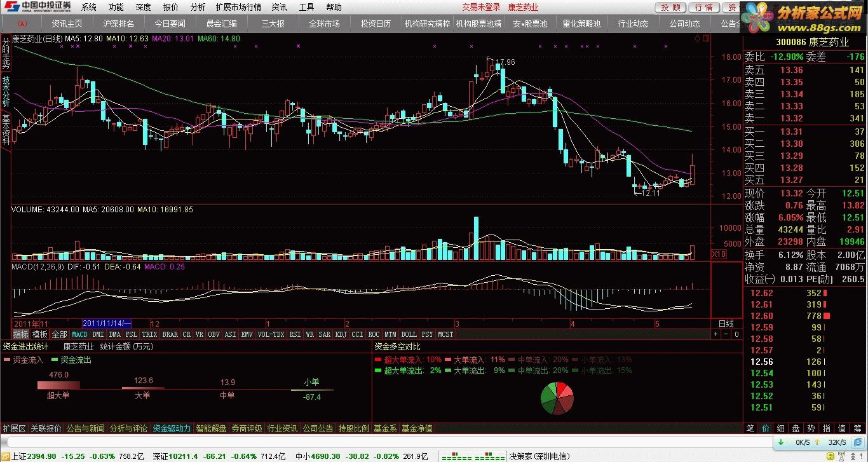868x462 pixels.
Task: Select the VOL-TDX indicator
Action: point(271,334)
